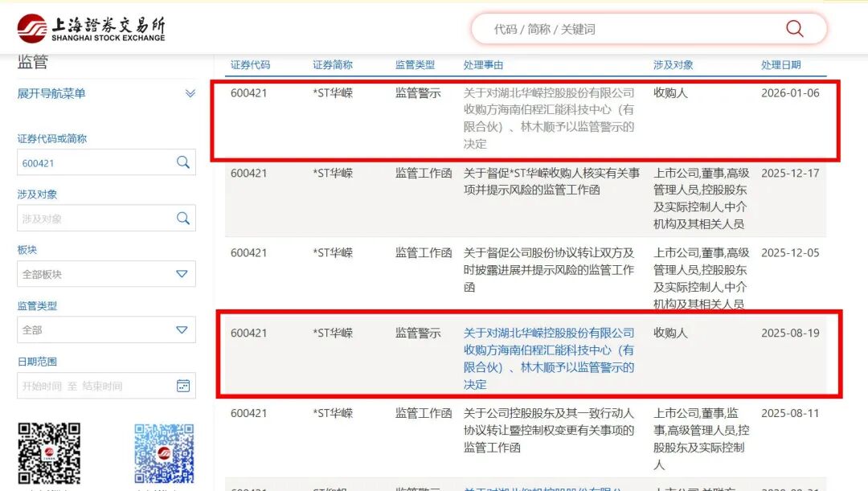Click the date 2025-08-11

[x=790, y=414]
